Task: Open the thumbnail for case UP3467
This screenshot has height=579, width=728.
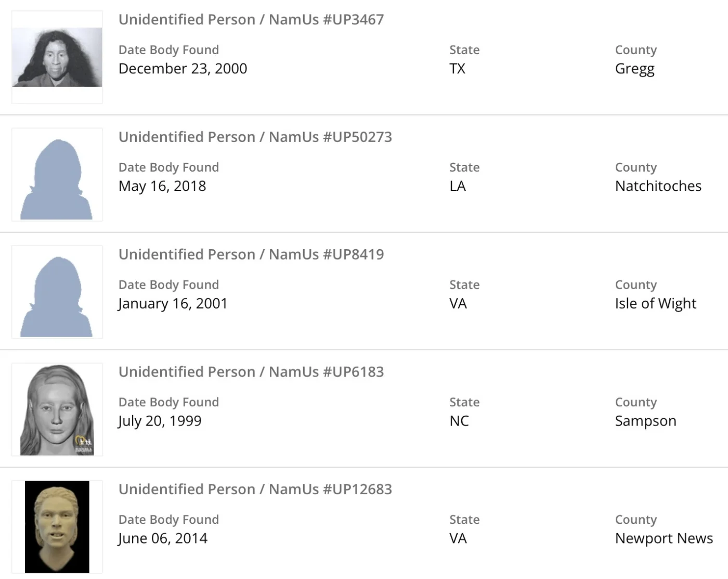Action: tap(57, 57)
